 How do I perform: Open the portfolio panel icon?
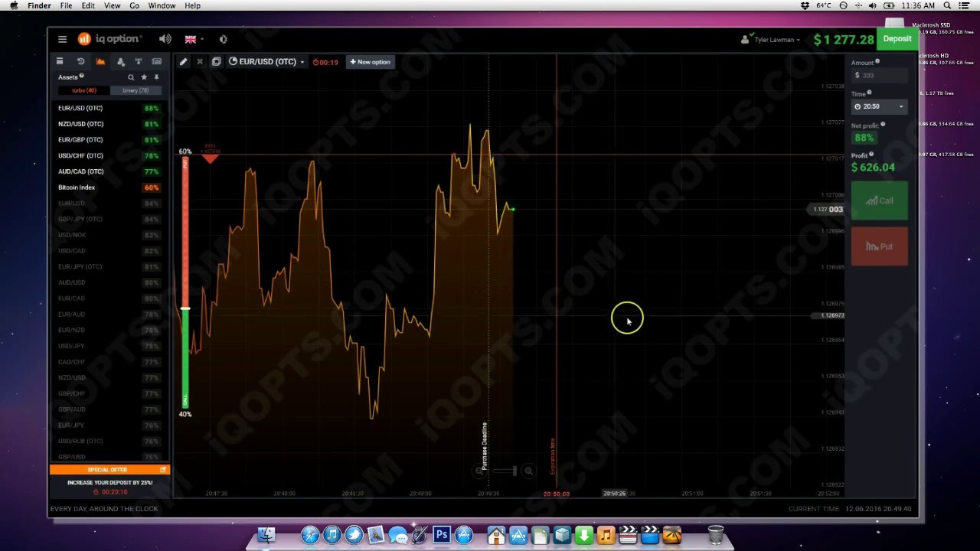(60, 61)
